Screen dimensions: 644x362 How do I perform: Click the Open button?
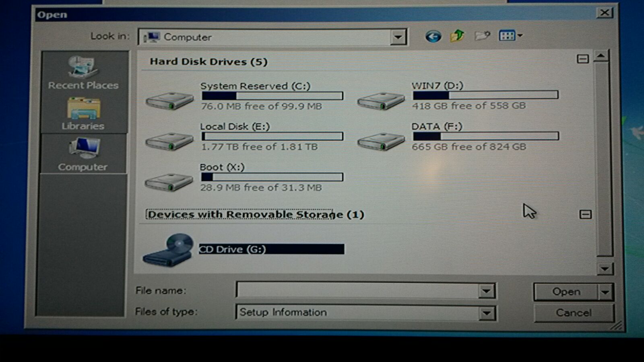(x=566, y=292)
